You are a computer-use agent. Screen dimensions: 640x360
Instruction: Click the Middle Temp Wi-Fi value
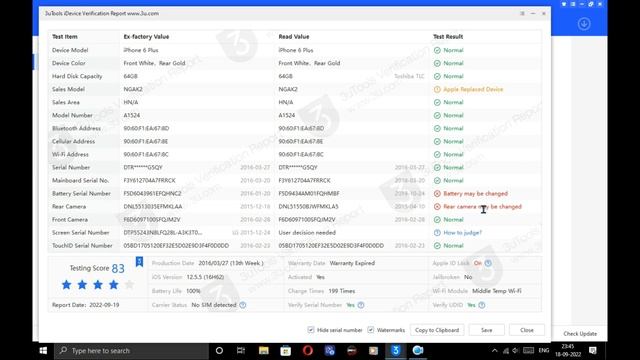497,291
